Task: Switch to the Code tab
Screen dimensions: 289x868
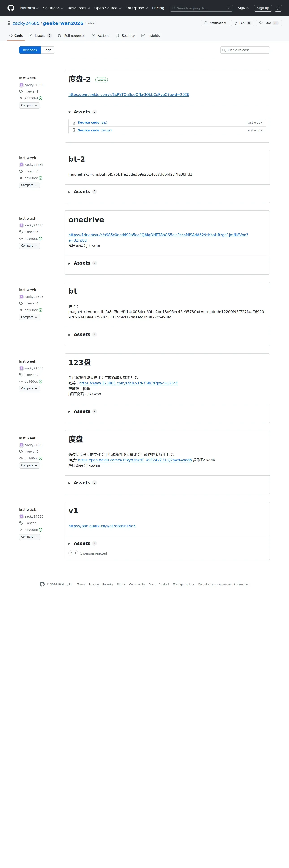Action: 16,36
